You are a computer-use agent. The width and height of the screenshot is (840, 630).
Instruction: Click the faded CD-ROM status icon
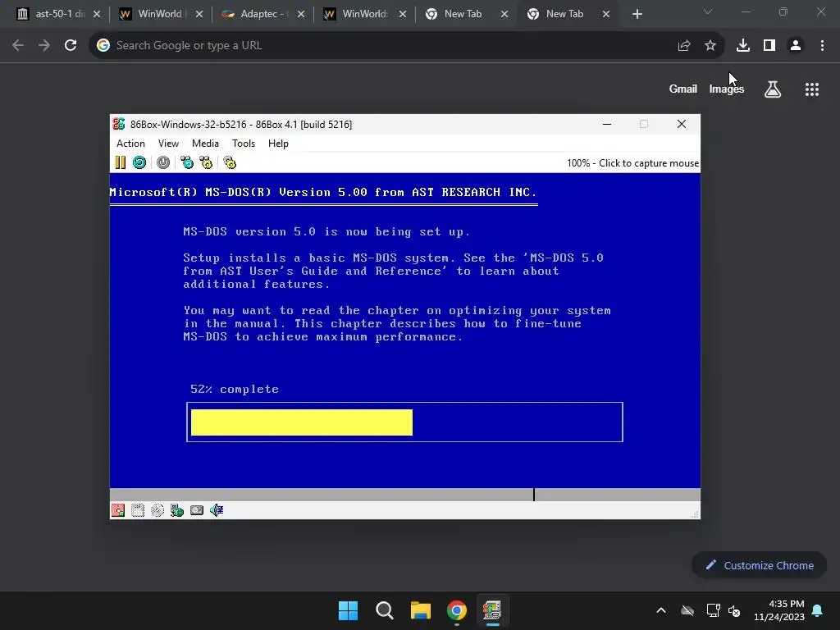pos(157,510)
